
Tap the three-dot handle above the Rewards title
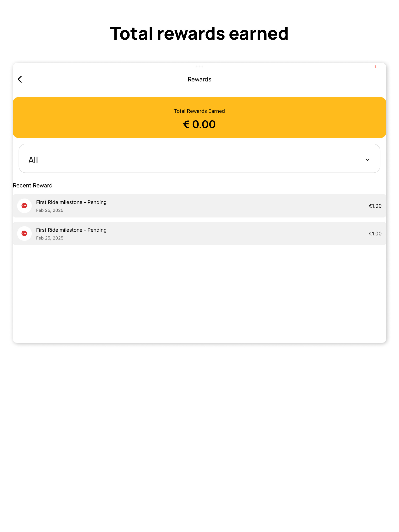[x=199, y=66]
